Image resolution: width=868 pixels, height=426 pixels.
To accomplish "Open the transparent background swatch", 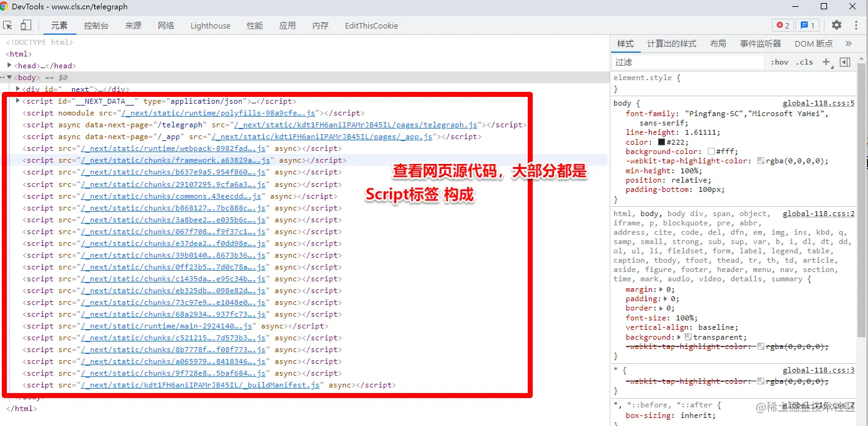I will 688,337.
